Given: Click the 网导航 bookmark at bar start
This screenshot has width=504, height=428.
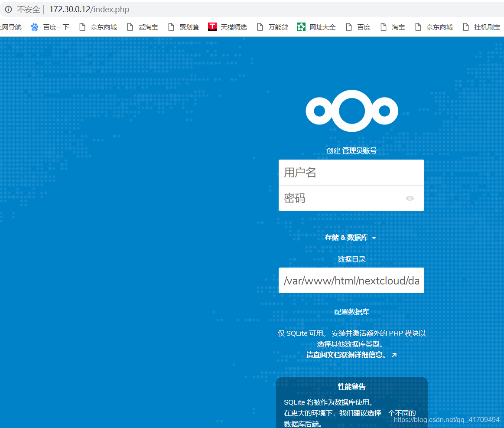Looking at the screenshot, I should coord(10,27).
